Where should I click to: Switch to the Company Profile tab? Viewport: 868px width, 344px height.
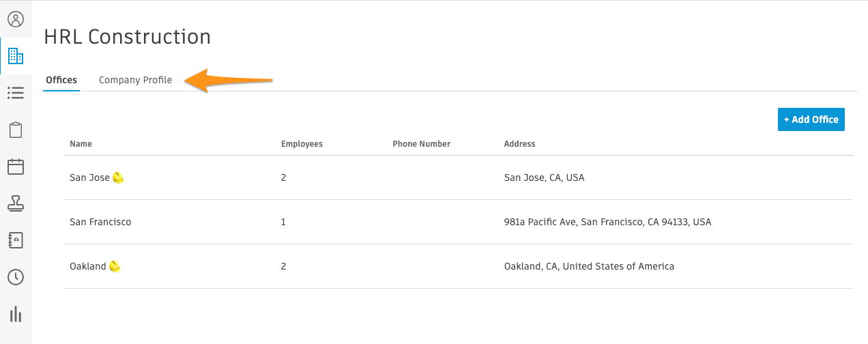pyautogui.click(x=135, y=80)
